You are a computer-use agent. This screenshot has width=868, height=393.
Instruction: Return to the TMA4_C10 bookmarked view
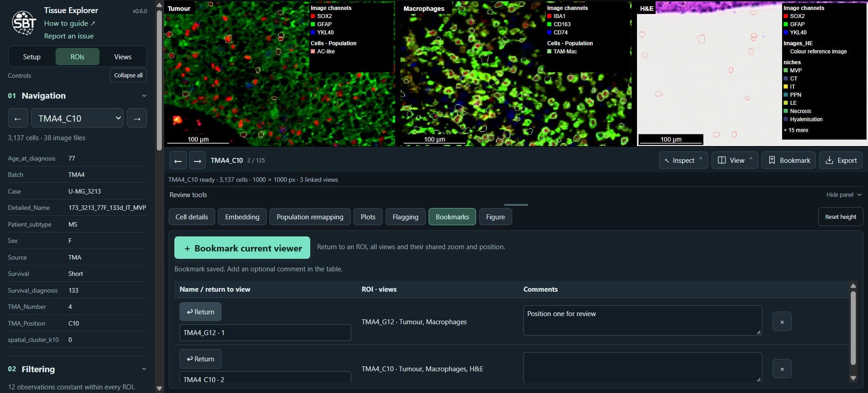tap(200, 359)
